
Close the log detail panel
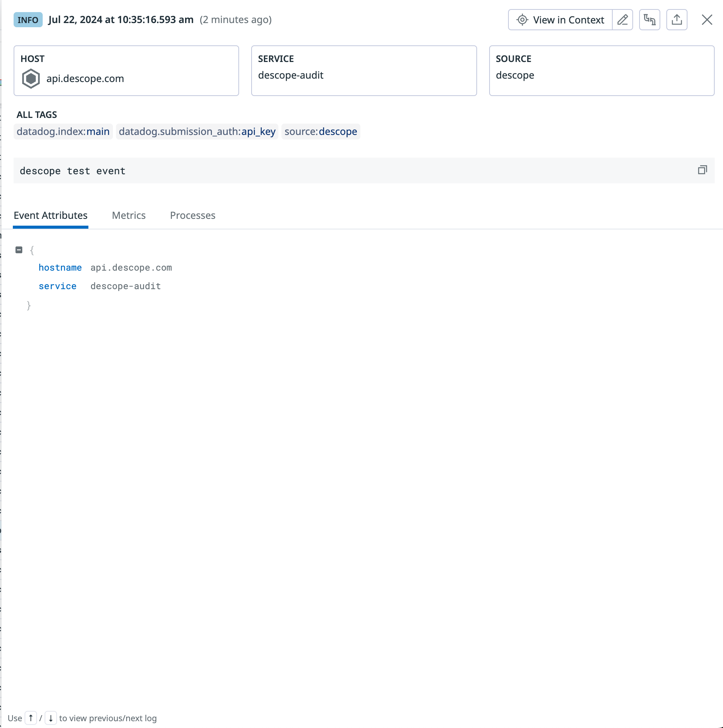click(707, 20)
